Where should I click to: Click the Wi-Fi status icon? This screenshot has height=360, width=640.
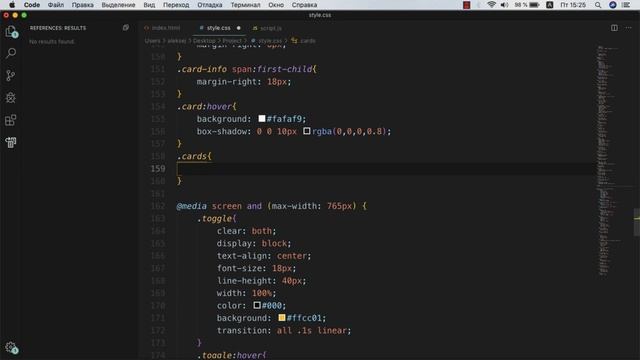(x=491, y=5)
